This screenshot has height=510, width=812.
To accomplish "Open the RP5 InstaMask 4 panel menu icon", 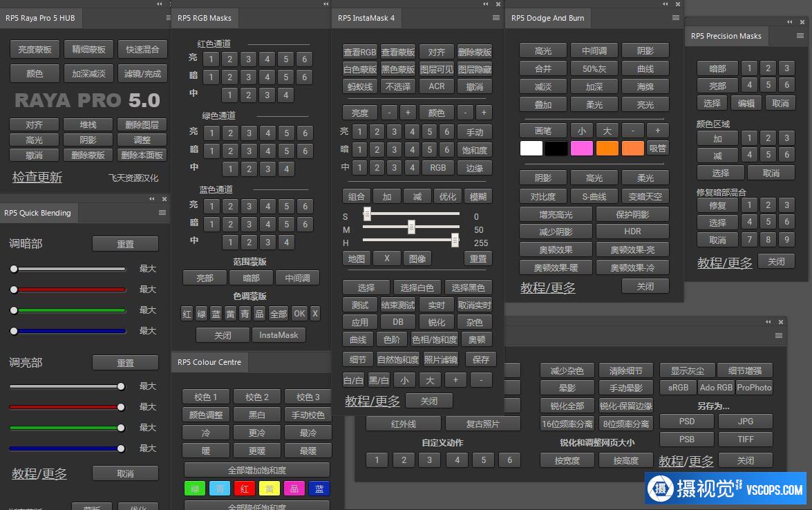I will click(495, 18).
